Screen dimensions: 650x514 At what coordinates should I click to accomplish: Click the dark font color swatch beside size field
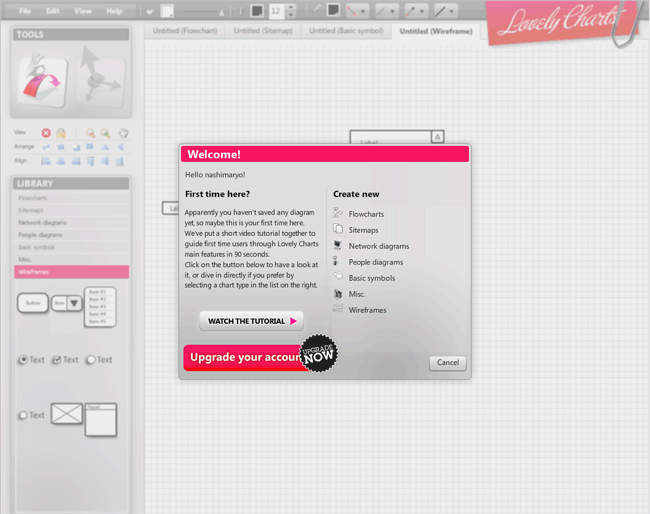pos(257,11)
